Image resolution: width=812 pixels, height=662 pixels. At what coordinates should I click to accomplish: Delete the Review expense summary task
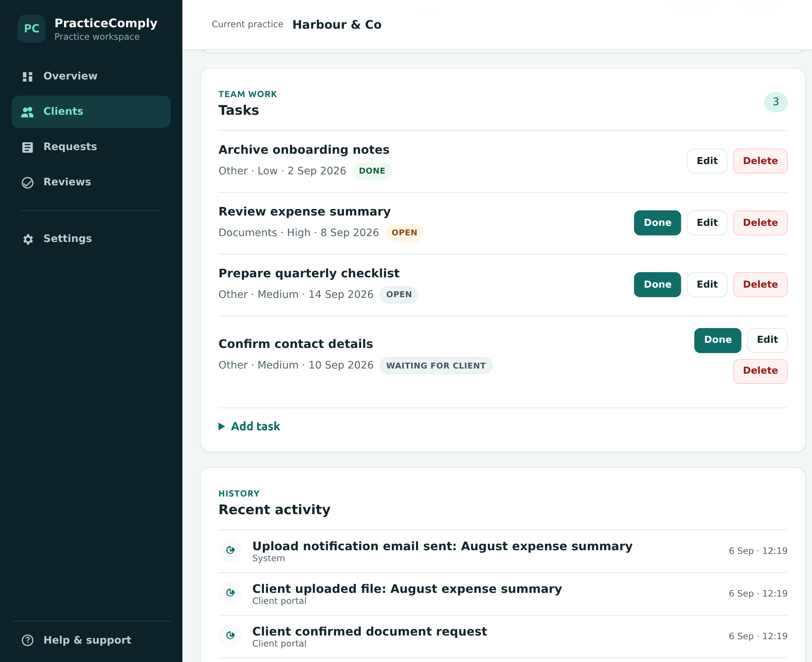point(761,223)
